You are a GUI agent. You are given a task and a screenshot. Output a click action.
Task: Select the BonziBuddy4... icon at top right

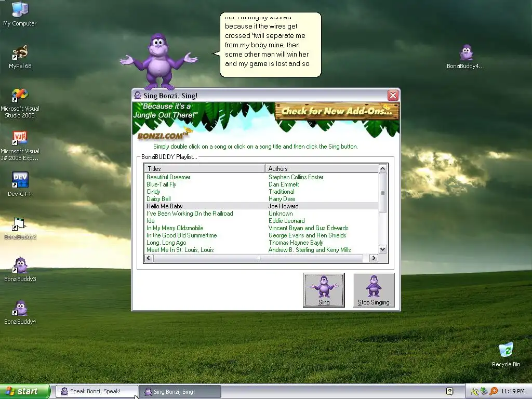click(466, 57)
